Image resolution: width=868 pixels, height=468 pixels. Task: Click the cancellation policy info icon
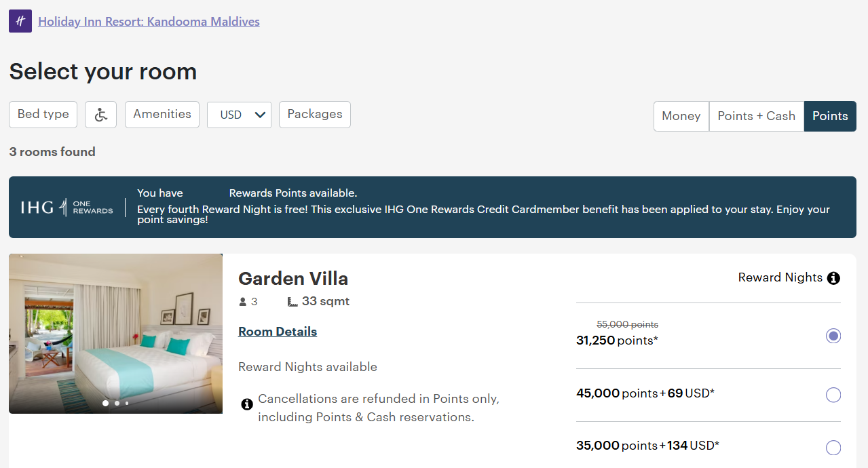click(x=247, y=404)
